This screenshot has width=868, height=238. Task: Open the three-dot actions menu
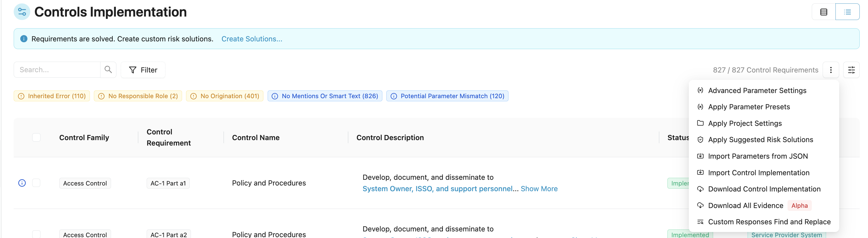pyautogui.click(x=831, y=70)
